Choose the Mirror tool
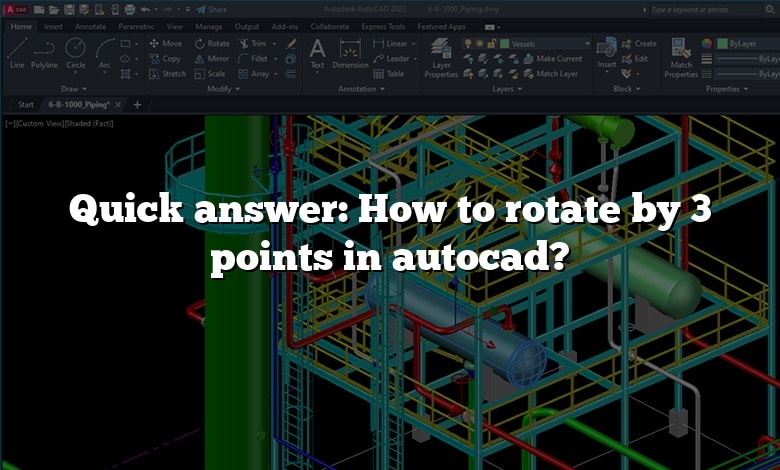 click(x=211, y=59)
